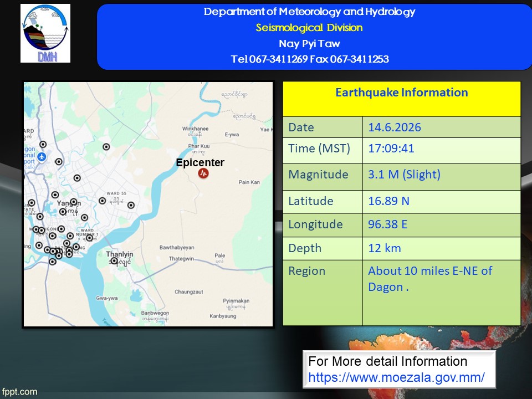This screenshot has width=532, height=399.
Task: Click the 'Pyinmakan' map label
Action: point(236,300)
